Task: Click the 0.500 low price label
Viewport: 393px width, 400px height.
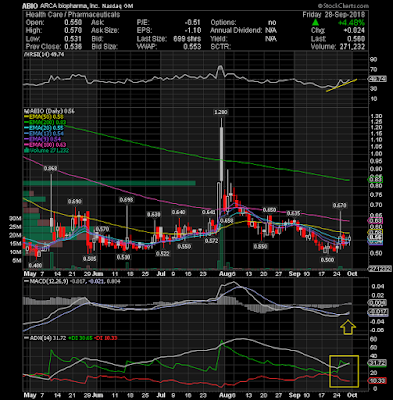Action: 327,260
